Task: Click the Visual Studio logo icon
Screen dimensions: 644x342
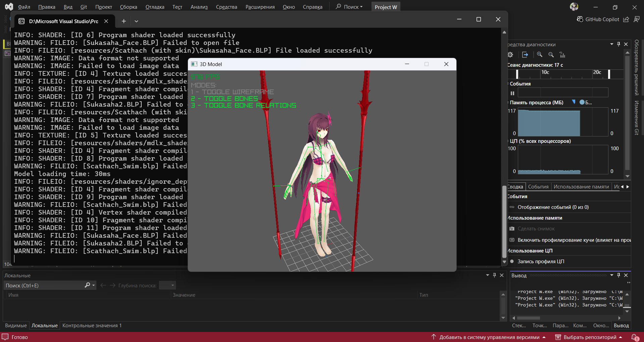Action: tap(9, 7)
